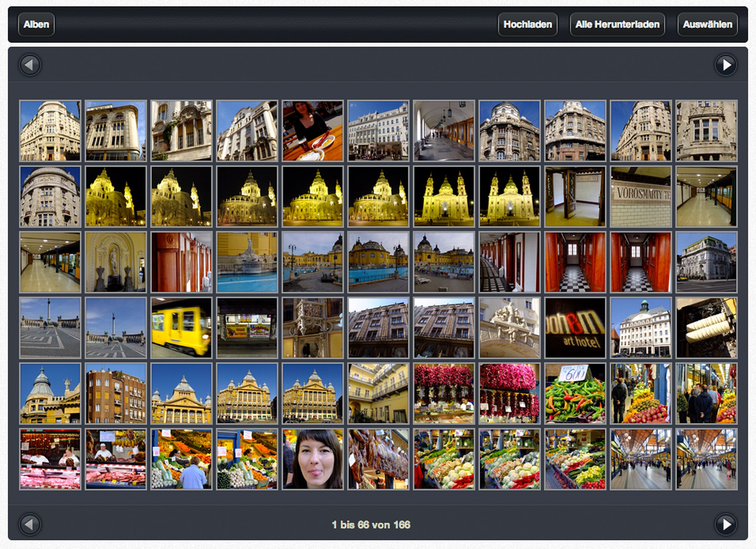
Task: Open the first thumbnail in the grid
Action: [50, 131]
